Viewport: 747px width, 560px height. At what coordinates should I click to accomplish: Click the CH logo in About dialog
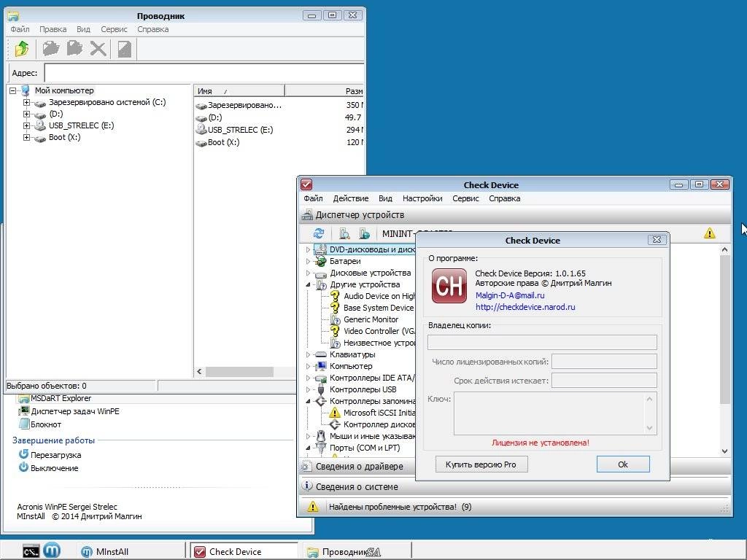click(449, 286)
